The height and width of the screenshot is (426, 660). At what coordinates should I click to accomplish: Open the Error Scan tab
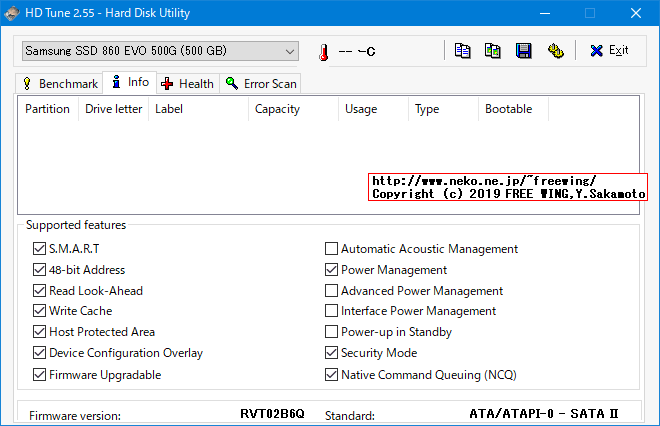pyautogui.click(x=261, y=84)
